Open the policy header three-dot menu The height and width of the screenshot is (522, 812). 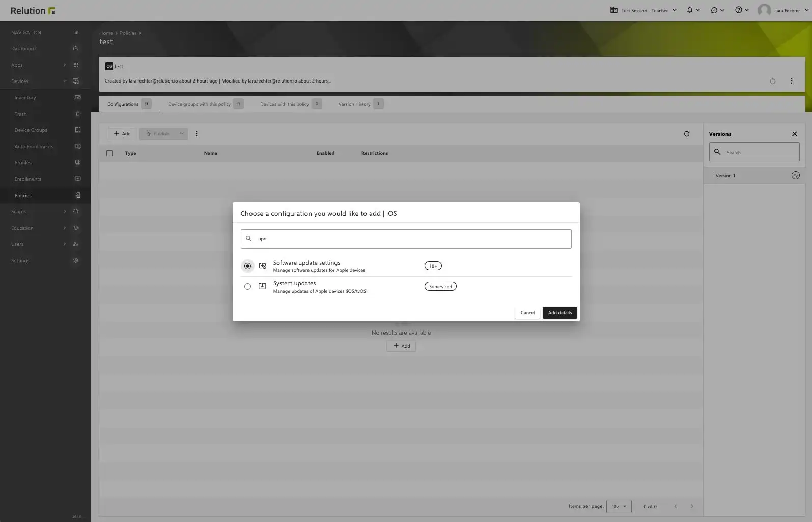tap(791, 81)
